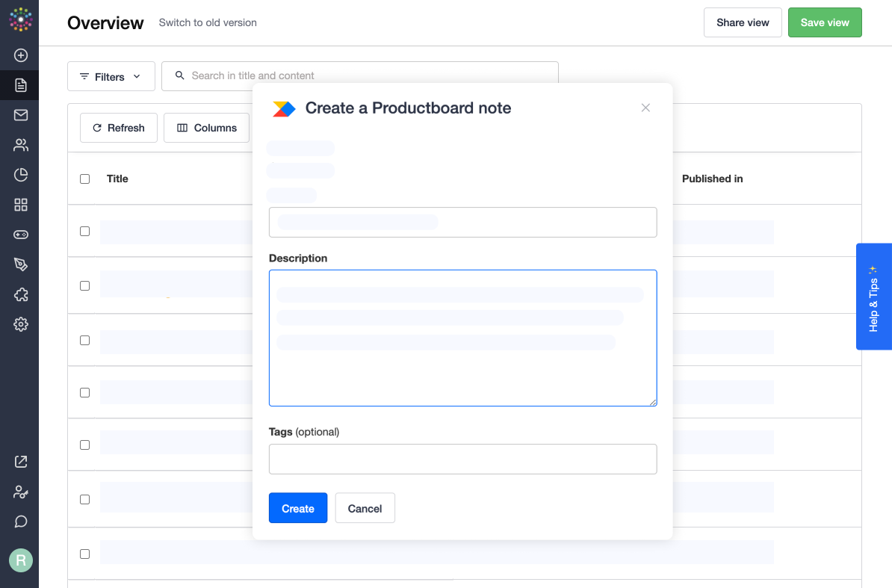Image resolution: width=892 pixels, height=588 pixels.
Task: Check the first table row checkbox
Action: (84, 232)
